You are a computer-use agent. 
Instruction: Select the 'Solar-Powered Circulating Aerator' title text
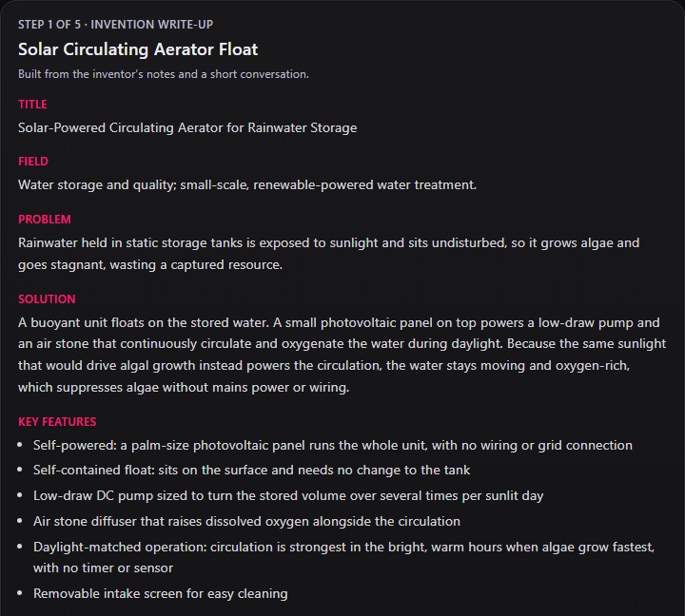pyautogui.click(x=187, y=128)
